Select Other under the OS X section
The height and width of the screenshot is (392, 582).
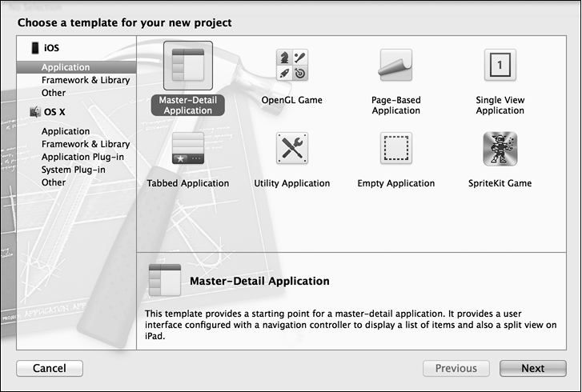(54, 182)
